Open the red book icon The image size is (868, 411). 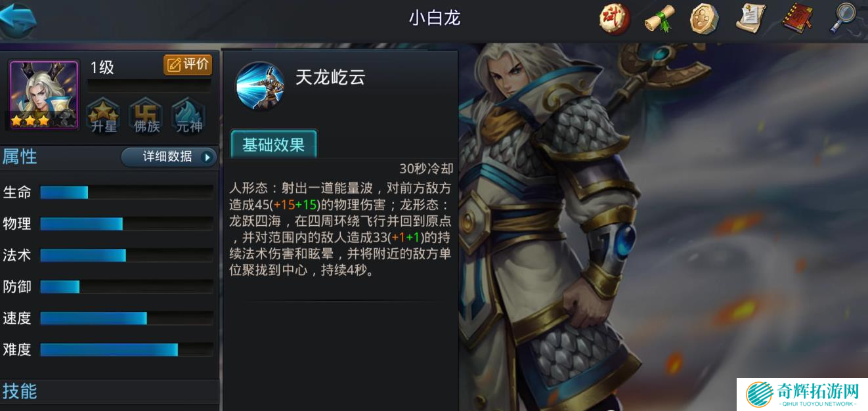(798, 18)
